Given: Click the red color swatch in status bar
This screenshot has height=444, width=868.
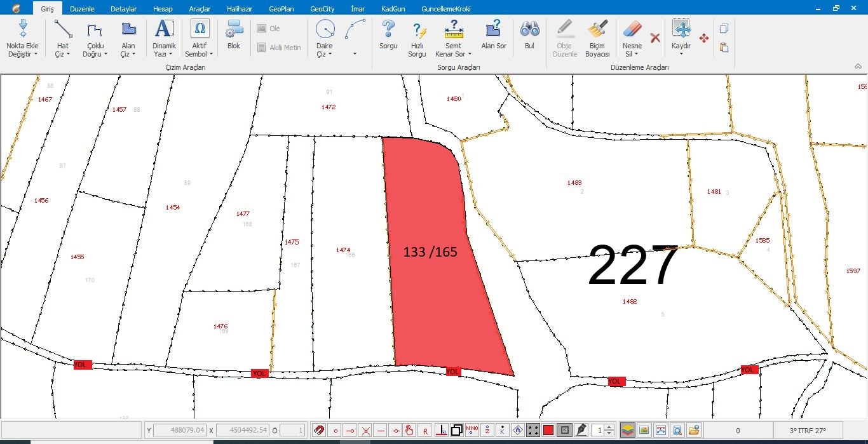Looking at the screenshot, I should 548,430.
